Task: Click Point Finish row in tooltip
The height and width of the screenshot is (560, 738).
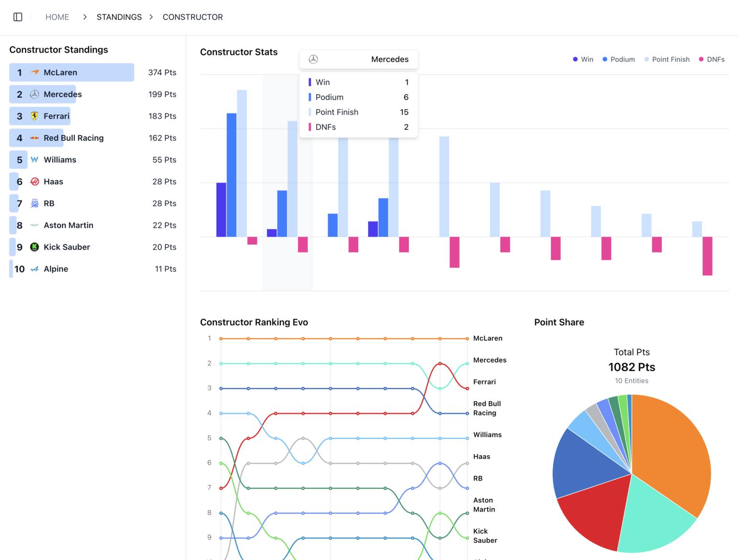Action: tap(358, 112)
